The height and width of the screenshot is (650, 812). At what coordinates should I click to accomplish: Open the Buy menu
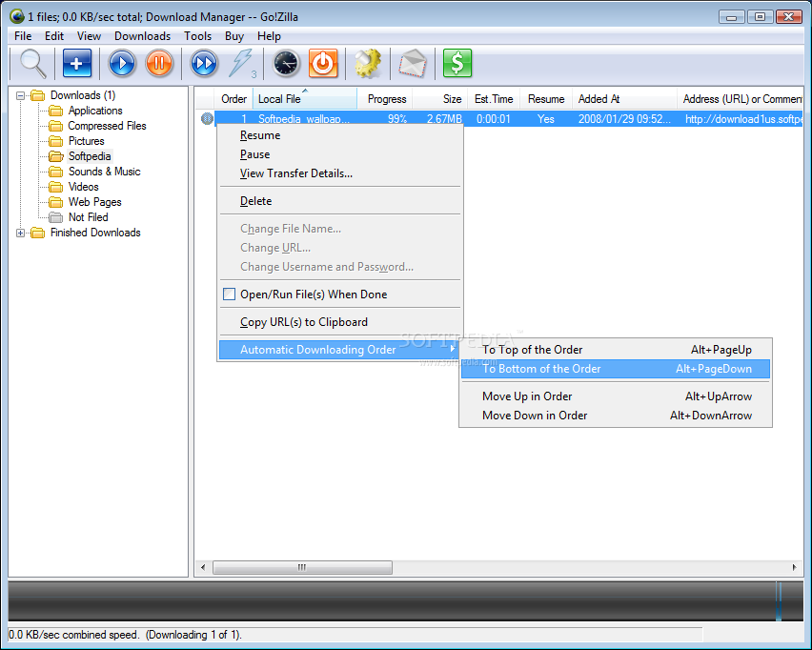(x=234, y=35)
